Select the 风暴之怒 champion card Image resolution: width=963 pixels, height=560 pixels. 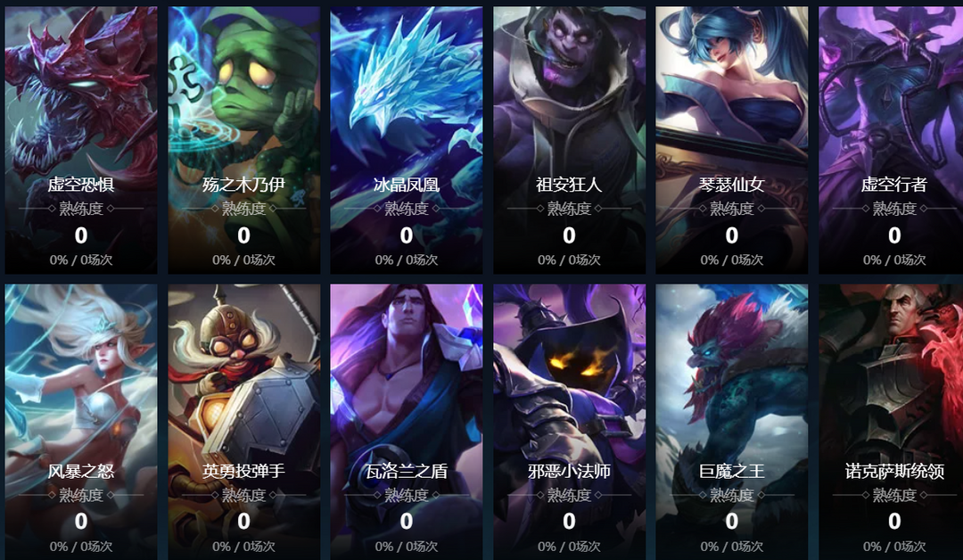click(81, 422)
